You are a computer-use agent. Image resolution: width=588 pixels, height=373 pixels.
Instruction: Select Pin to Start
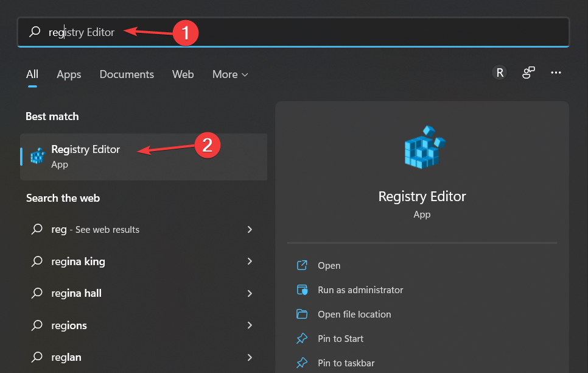coord(340,339)
